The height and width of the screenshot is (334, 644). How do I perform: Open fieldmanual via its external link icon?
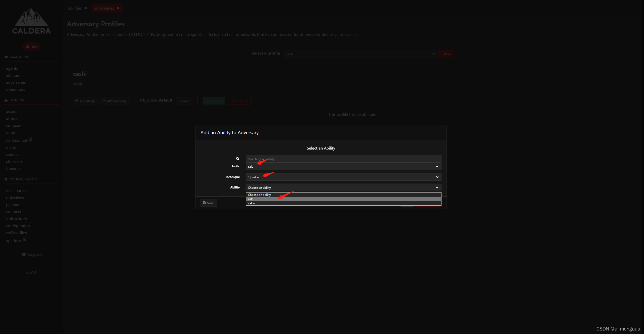tap(30, 139)
